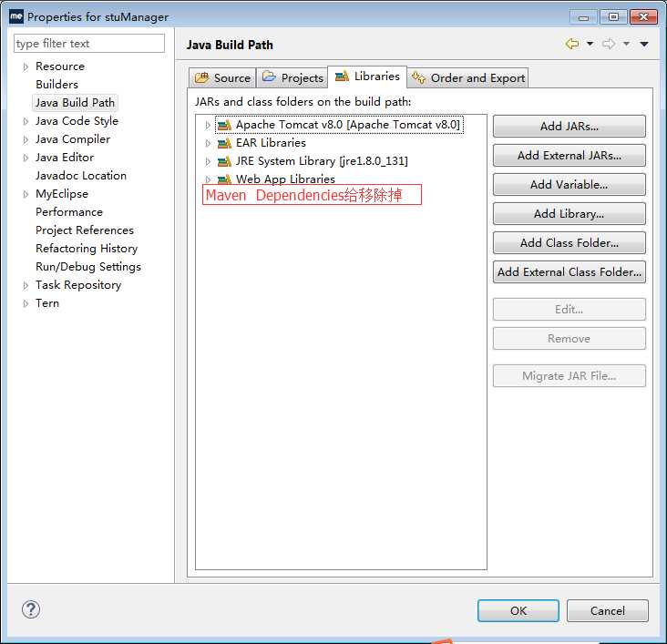The height and width of the screenshot is (644, 667).
Task: Click the JRE System Library icon
Action: [224, 161]
